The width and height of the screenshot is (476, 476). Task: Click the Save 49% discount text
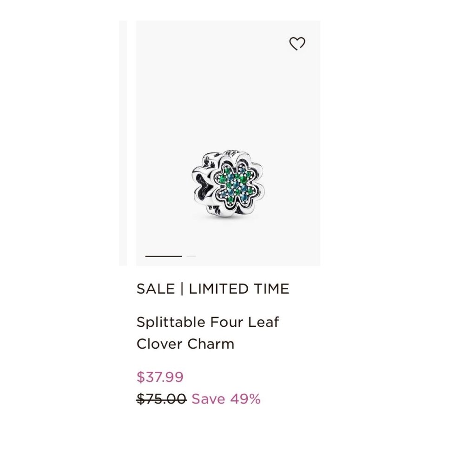226,398
